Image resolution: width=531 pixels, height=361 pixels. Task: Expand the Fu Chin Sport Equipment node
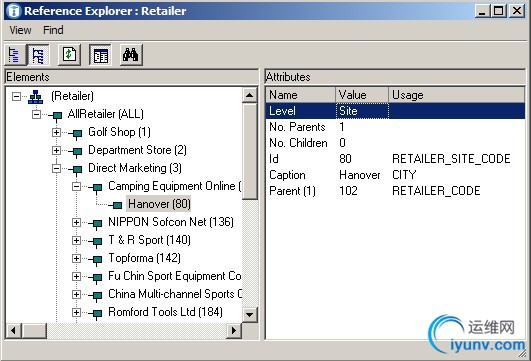point(77,276)
